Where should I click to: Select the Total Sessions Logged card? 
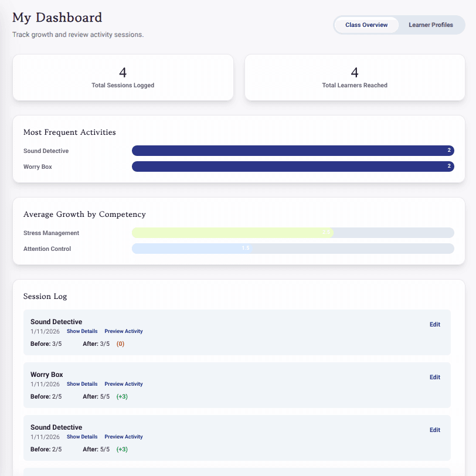click(123, 77)
